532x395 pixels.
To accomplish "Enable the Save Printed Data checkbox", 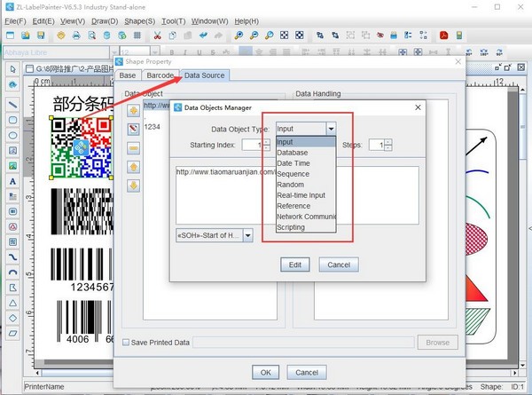I will 126,342.
